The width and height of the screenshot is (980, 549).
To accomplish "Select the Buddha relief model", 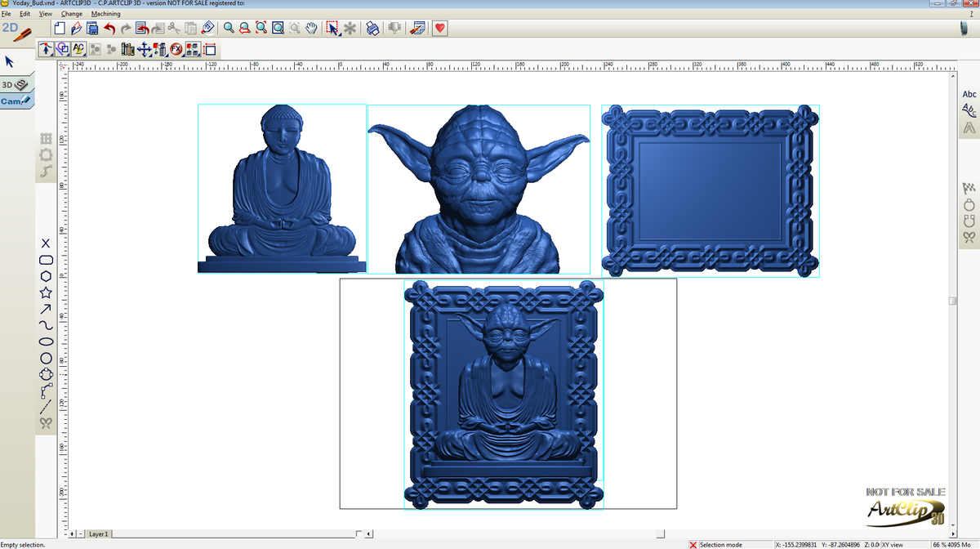I will pyautogui.click(x=282, y=188).
